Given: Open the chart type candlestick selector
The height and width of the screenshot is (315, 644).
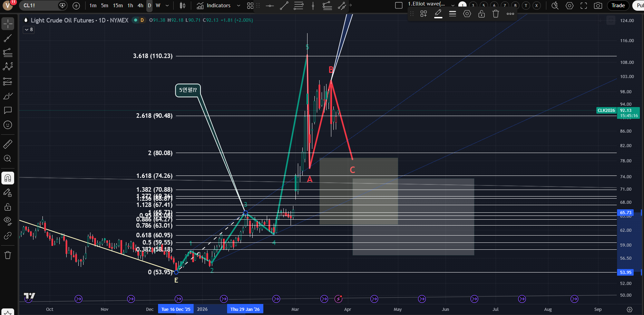Looking at the screenshot, I should click(x=183, y=6).
